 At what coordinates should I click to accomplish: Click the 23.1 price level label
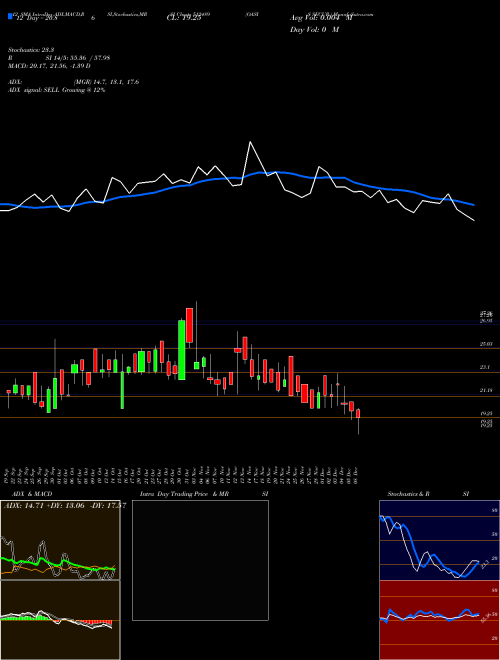point(487,367)
